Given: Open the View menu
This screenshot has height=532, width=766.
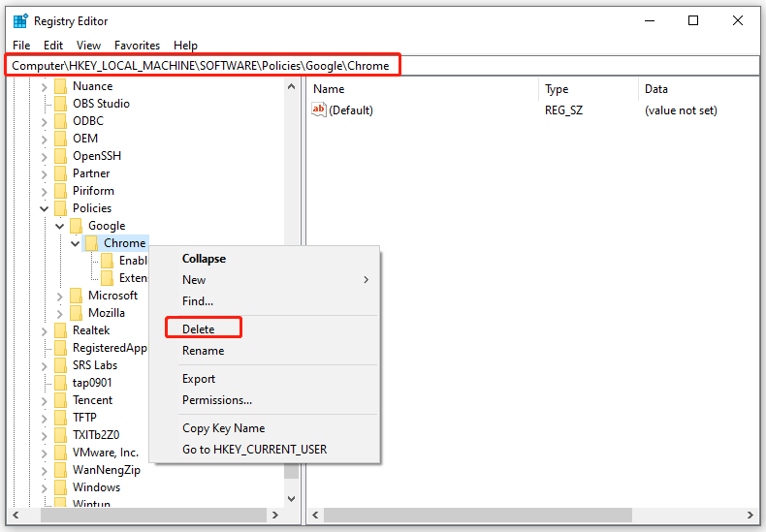Looking at the screenshot, I should (88, 46).
